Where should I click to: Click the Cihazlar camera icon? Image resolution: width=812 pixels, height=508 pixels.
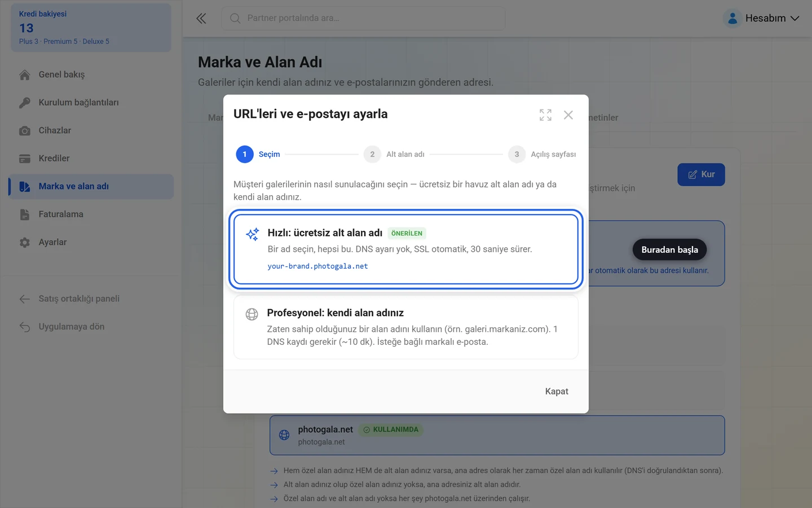click(25, 130)
